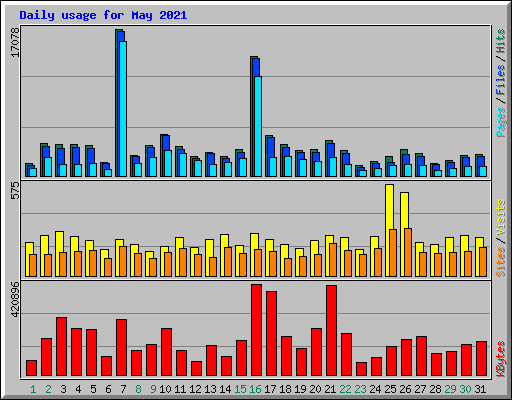Click the day 21 red KBytes bar
The height and width of the screenshot is (400, 512).
(331, 331)
